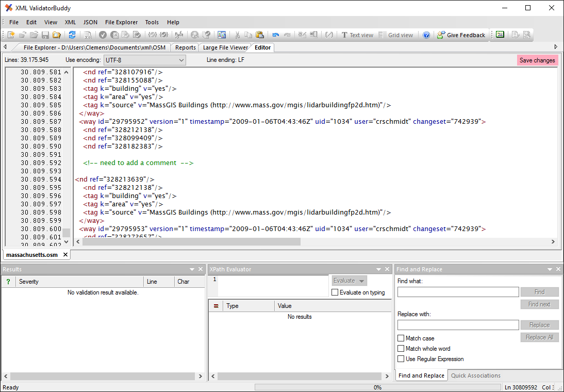Close the Results panel

point(201,269)
